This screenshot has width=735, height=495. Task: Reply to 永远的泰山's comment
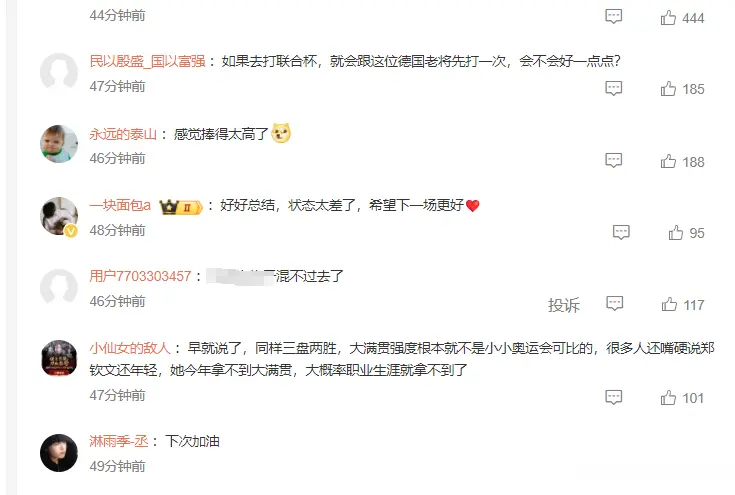[x=614, y=160]
